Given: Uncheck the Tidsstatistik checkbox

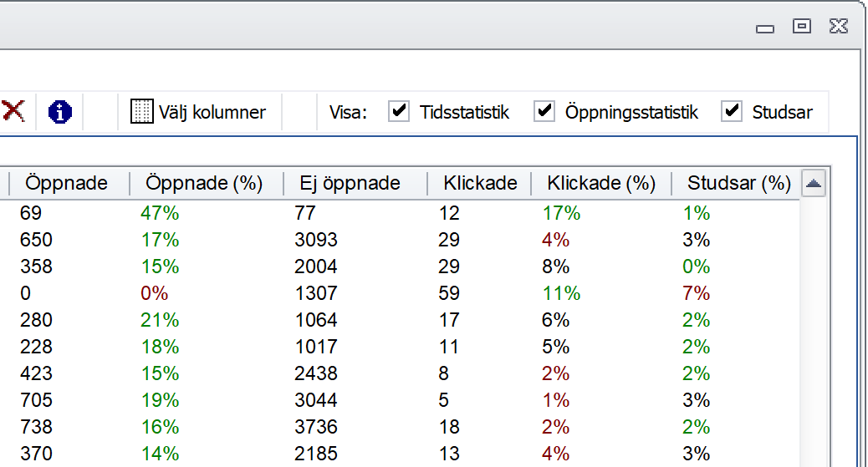Looking at the screenshot, I should pyautogui.click(x=399, y=111).
